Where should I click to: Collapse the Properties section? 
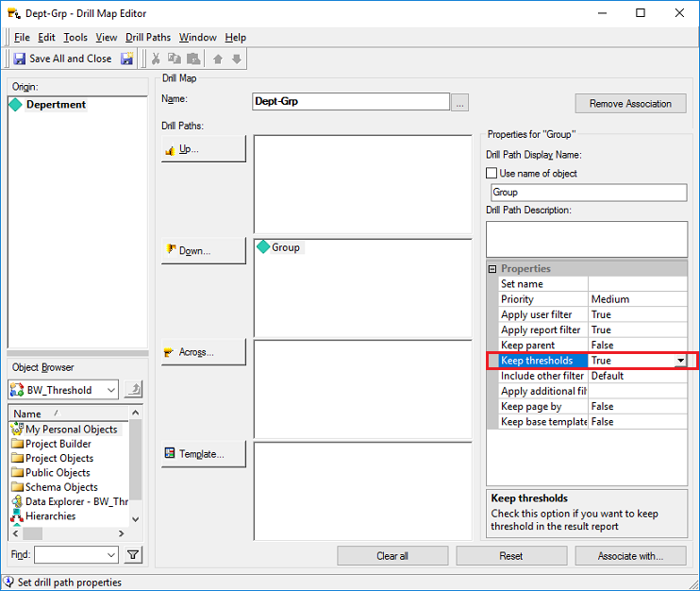click(492, 268)
